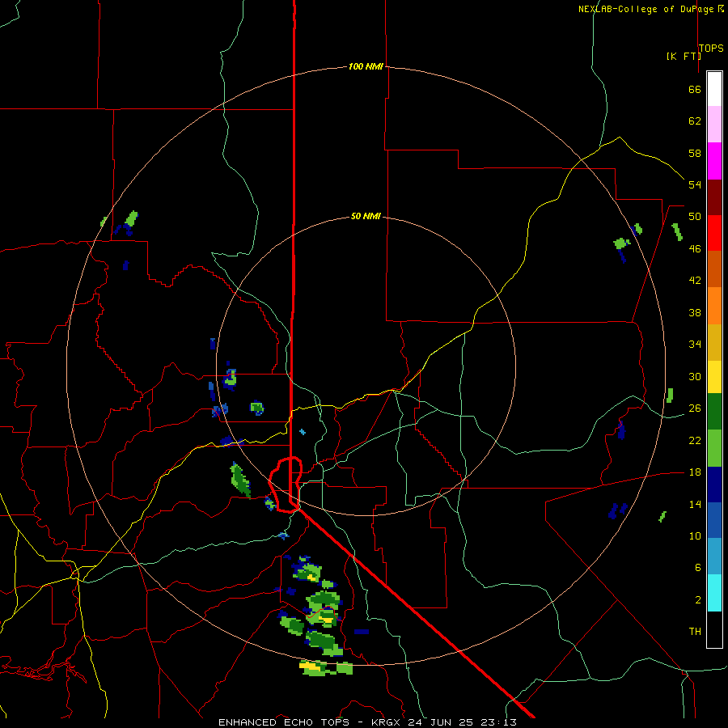Click the "NEXLAB-College of DuPage" credit text

(645, 9)
